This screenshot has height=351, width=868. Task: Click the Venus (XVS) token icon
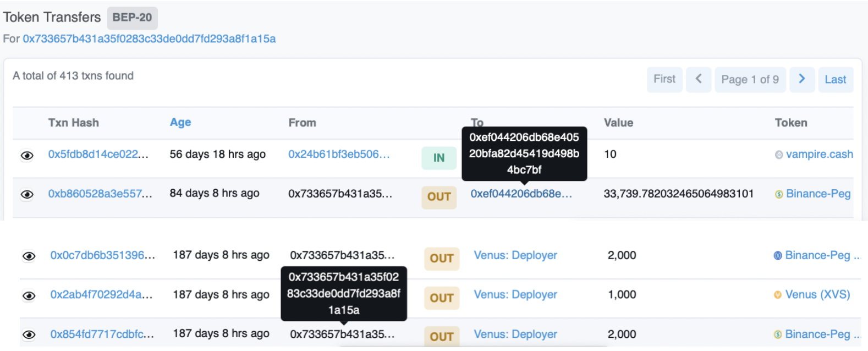pos(778,295)
